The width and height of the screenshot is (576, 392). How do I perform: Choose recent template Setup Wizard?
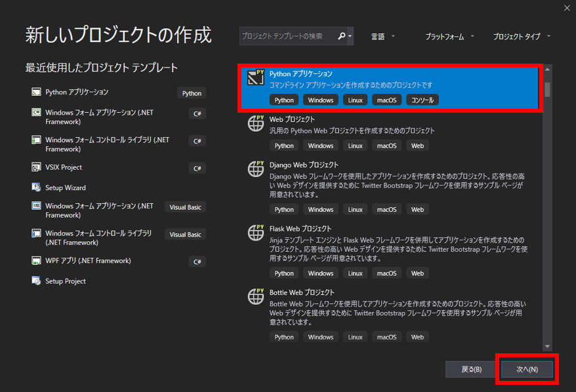(66, 187)
